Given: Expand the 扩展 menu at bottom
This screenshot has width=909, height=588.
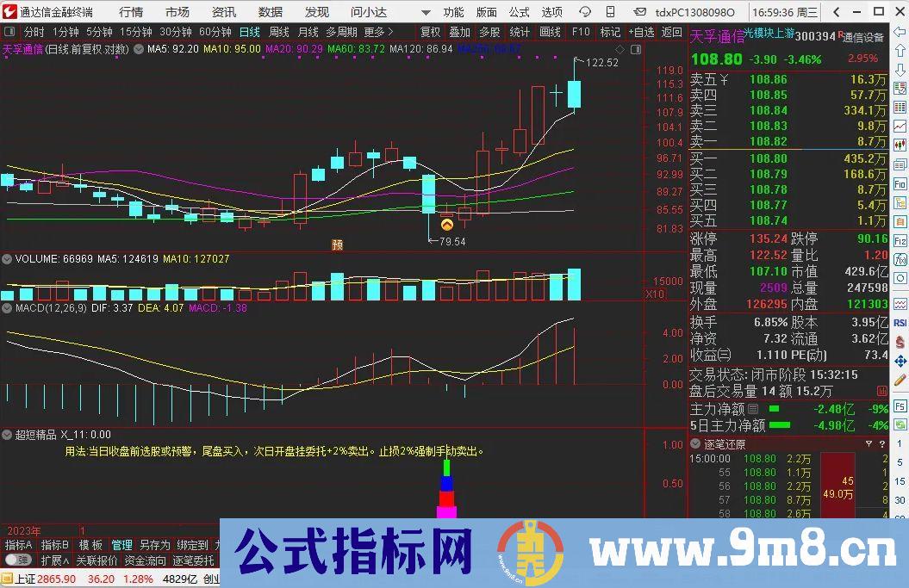Looking at the screenshot, I should [x=55, y=560].
